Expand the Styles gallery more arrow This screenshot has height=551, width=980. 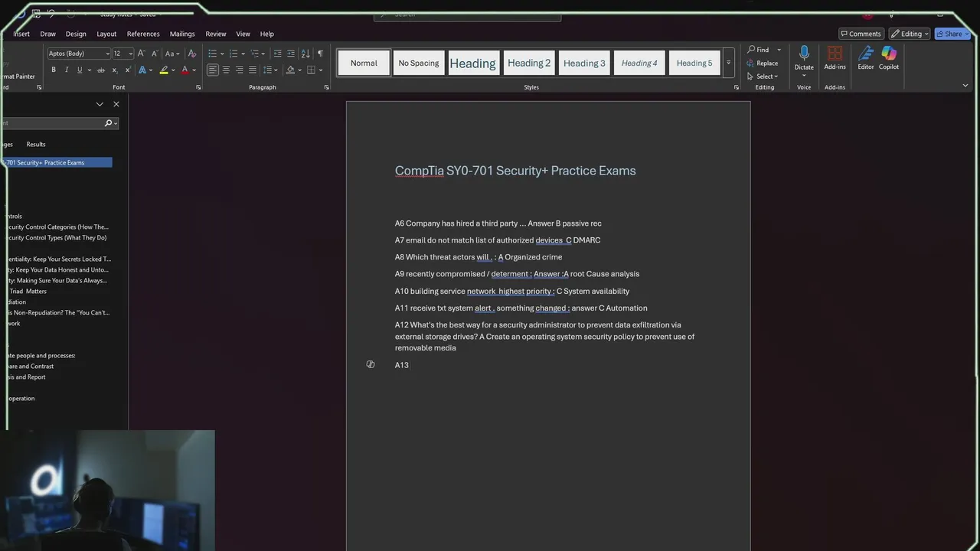tap(728, 63)
